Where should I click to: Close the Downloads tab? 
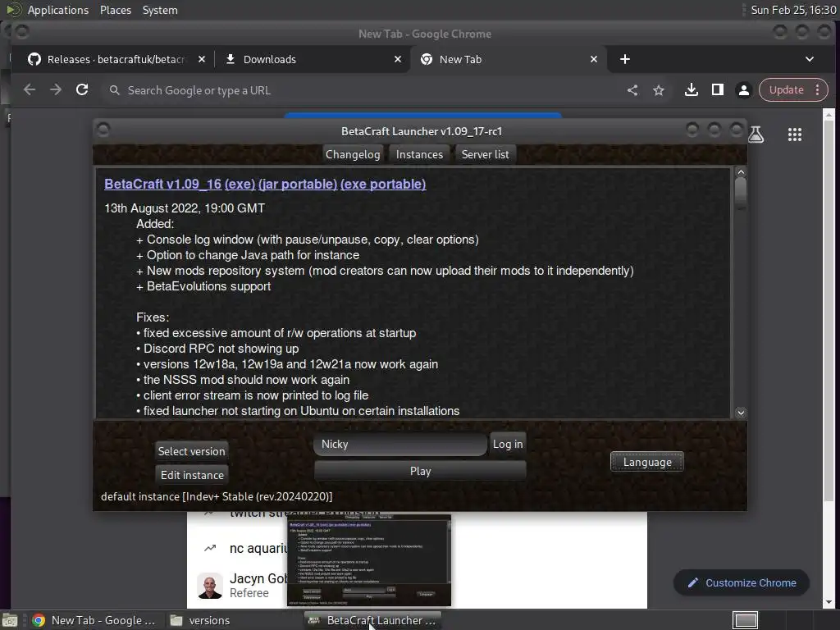click(x=398, y=59)
